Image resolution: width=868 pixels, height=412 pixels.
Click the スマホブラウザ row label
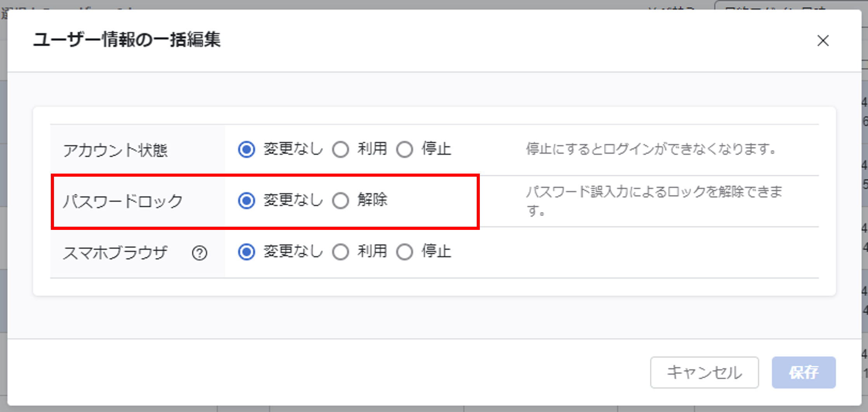pos(115,253)
